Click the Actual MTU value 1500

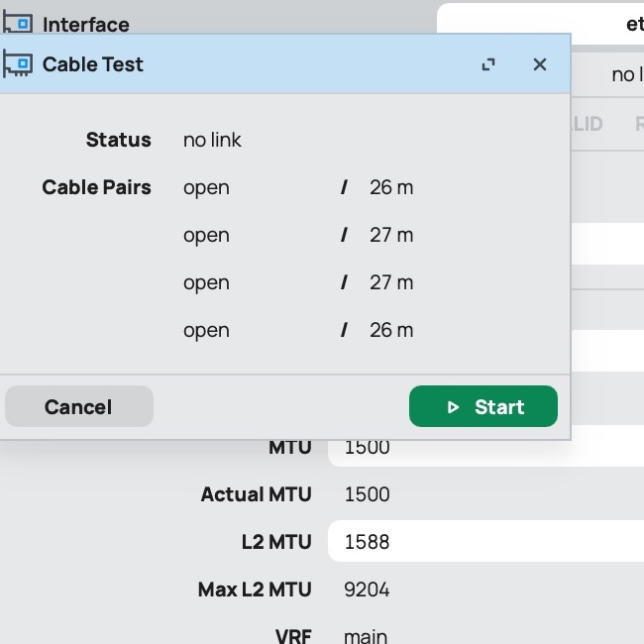pyautogui.click(x=367, y=494)
